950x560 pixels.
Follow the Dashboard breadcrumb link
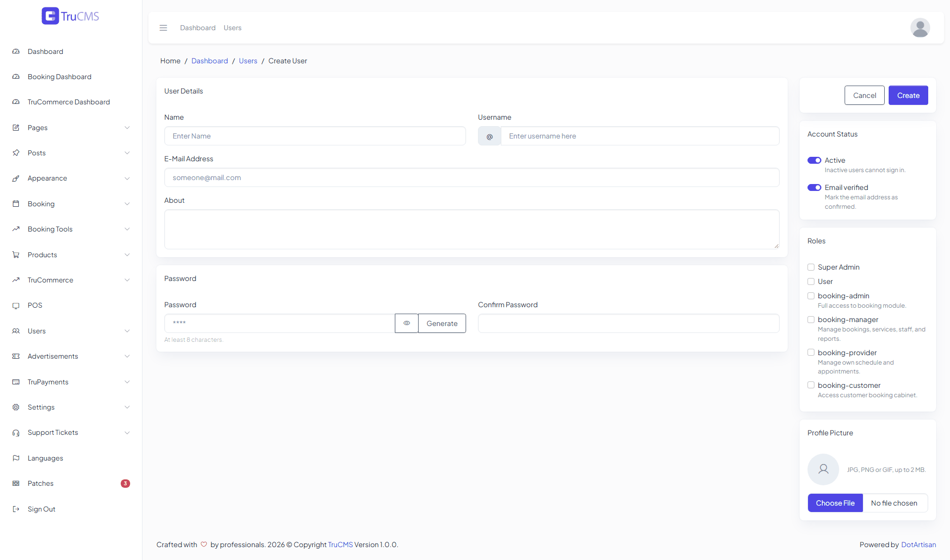click(210, 61)
